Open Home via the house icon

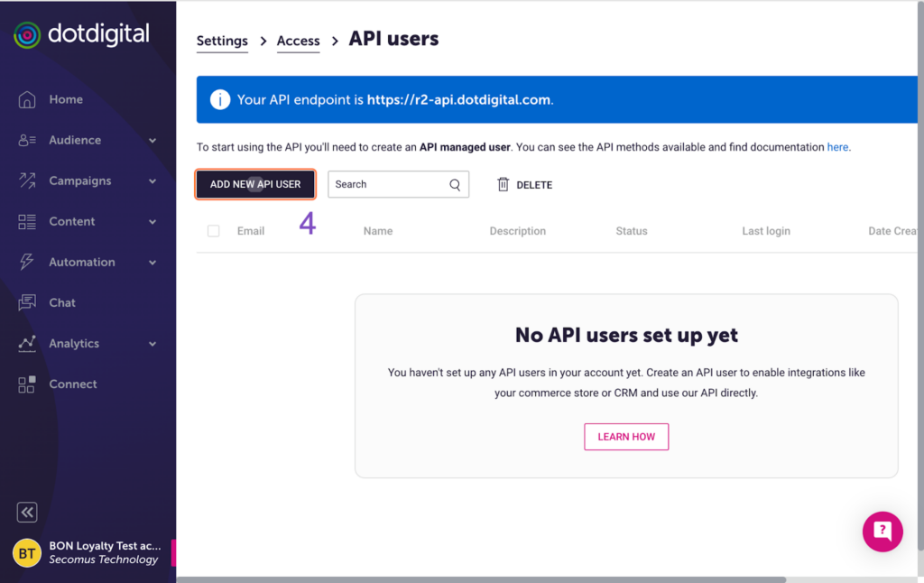tap(27, 99)
